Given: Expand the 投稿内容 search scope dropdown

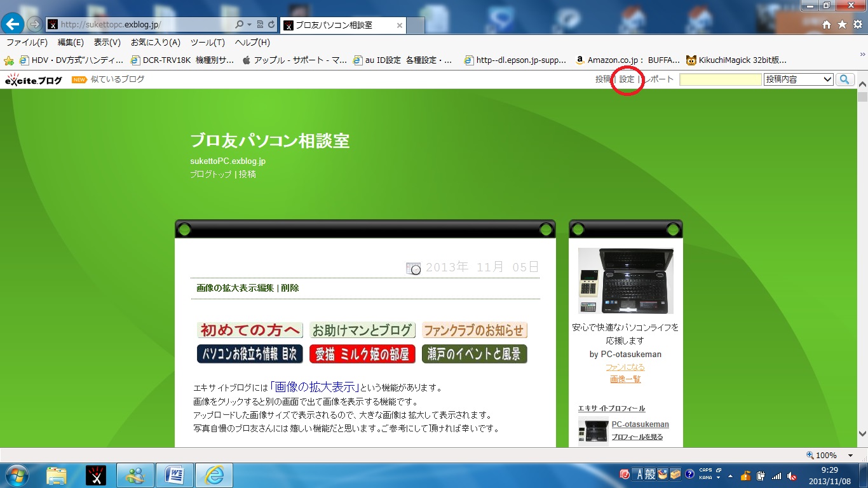Looking at the screenshot, I should click(798, 79).
